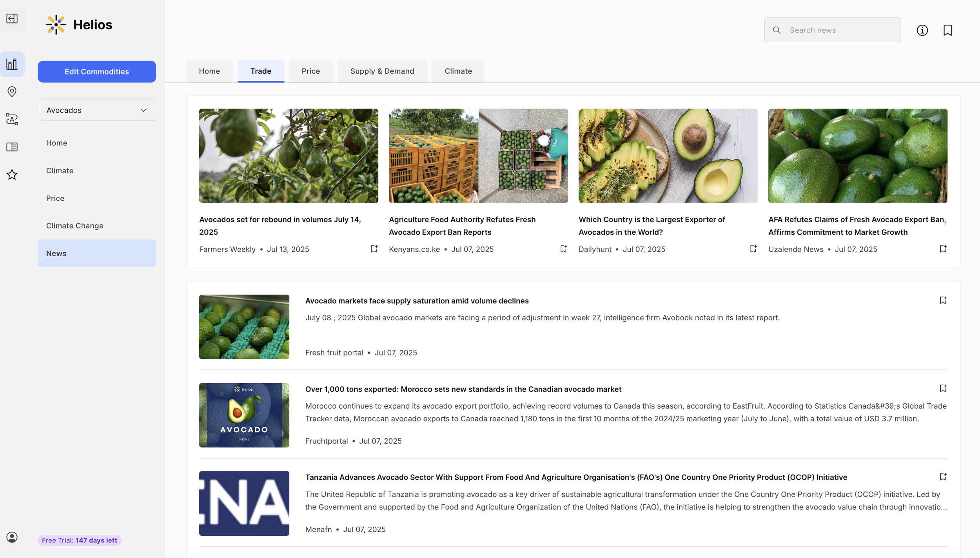Click inside the Search news field
980x558 pixels.
coord(832,30)
